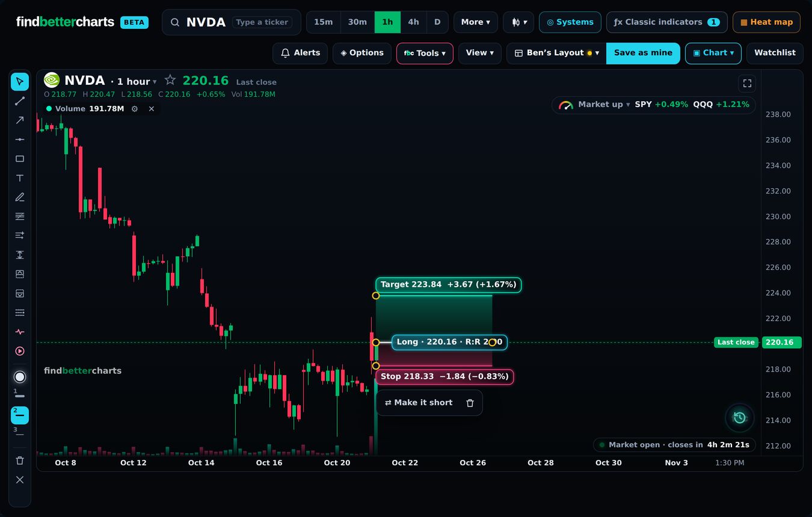This screenshot has height=517, width=812.
Task: Click the left toolbar trash icon
Action: [20, 460]
